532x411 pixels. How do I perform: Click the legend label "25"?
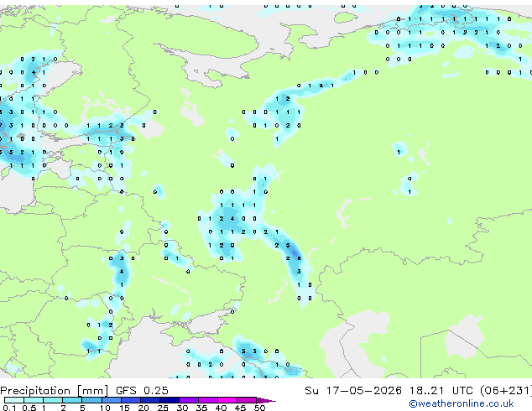(163, 408)
